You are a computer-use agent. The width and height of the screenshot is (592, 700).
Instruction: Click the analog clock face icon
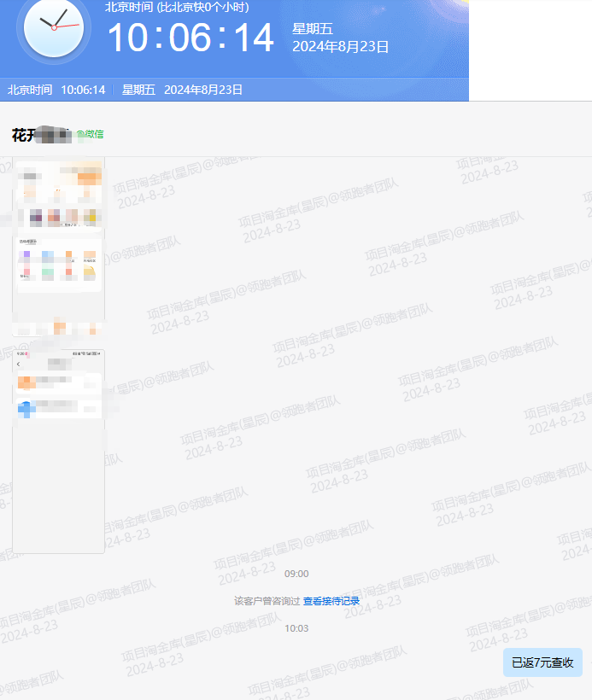[x=54, y=28]
